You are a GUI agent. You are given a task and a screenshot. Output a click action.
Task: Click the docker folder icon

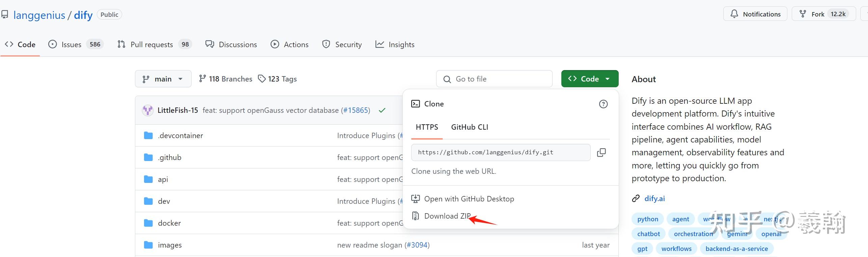pos(148,223)
